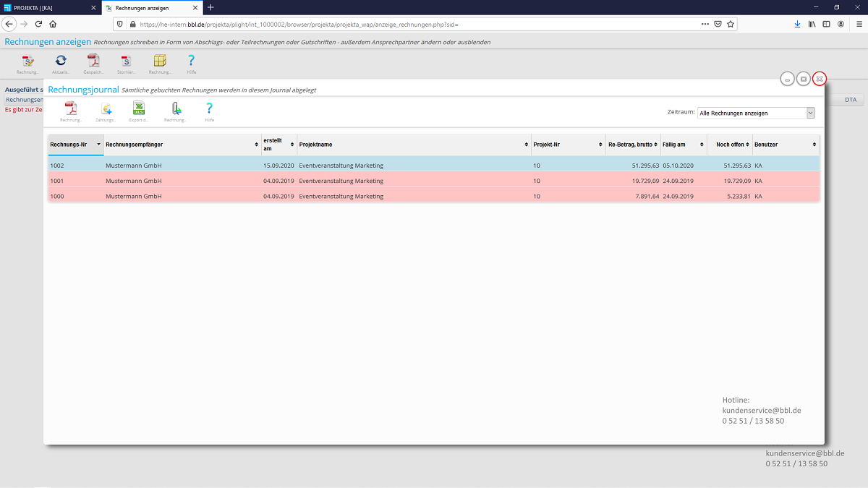Image resolution: width=868 pixels, height=488 pixels.
Task: Save the page to Pocket
Action: pos(718,24)
